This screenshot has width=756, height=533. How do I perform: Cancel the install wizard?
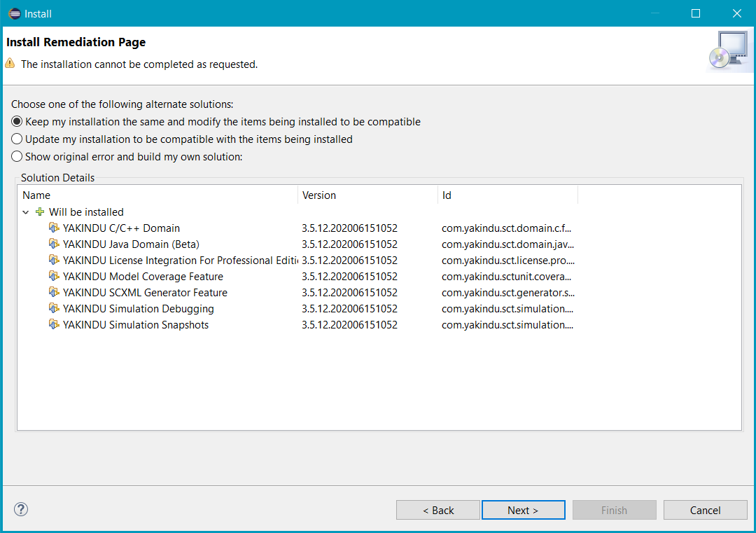click(705, 510)
